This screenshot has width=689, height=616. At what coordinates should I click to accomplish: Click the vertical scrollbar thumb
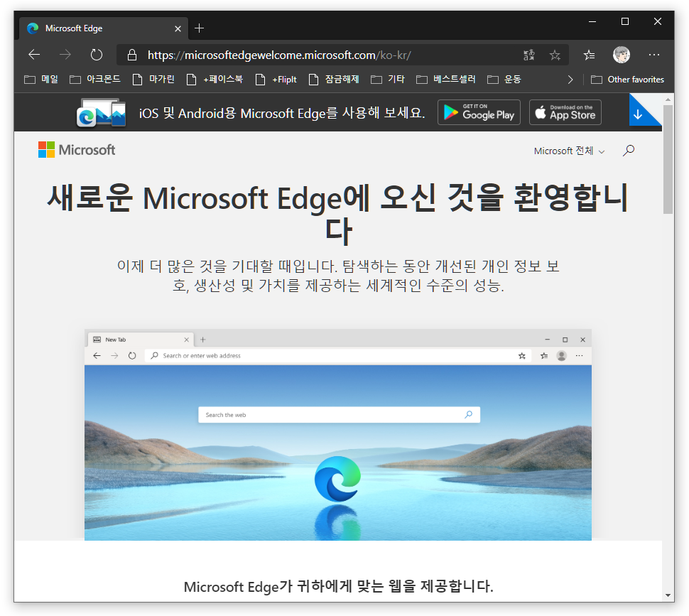pyautogui.click(x=668, y=159)
